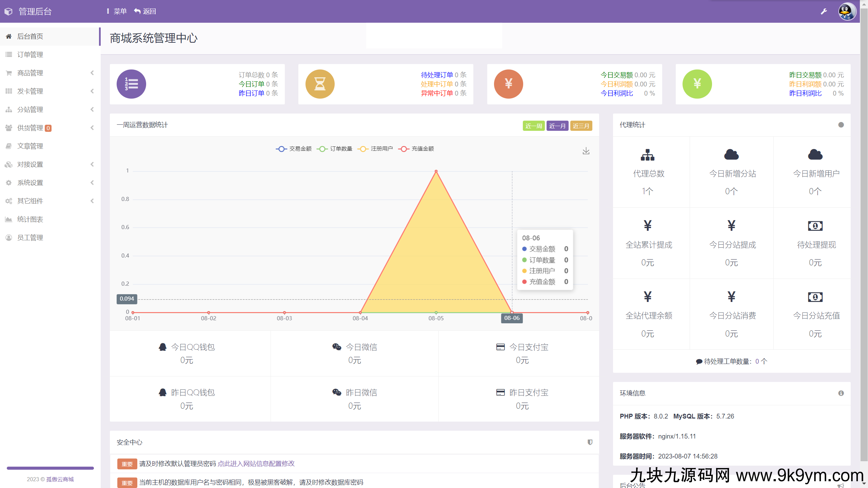
Task: Toggle 订单数量 series in chart legend
Action: coord(334,149)
